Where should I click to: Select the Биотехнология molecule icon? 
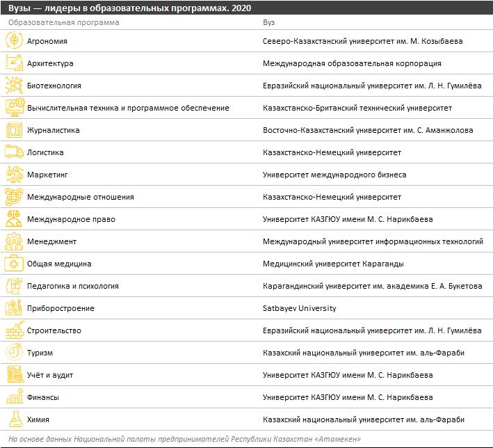pyautogui.click(x=14, y=86)
